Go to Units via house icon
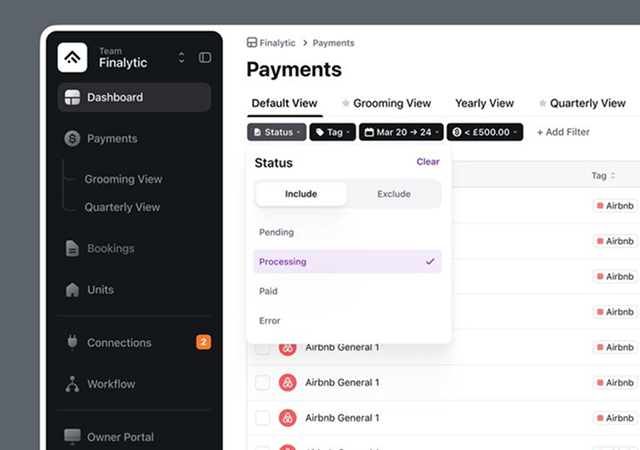Screen dimensions: 640x450 pos(72,290)
